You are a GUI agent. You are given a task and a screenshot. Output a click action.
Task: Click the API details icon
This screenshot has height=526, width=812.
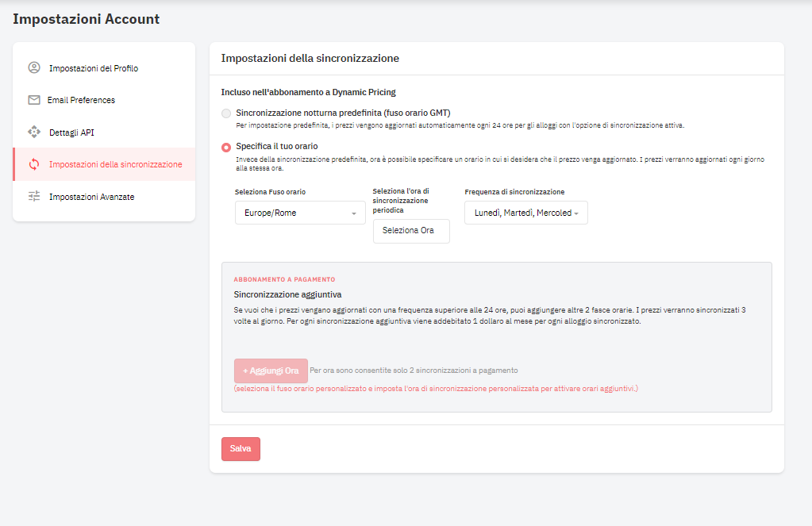pos(34,132)
